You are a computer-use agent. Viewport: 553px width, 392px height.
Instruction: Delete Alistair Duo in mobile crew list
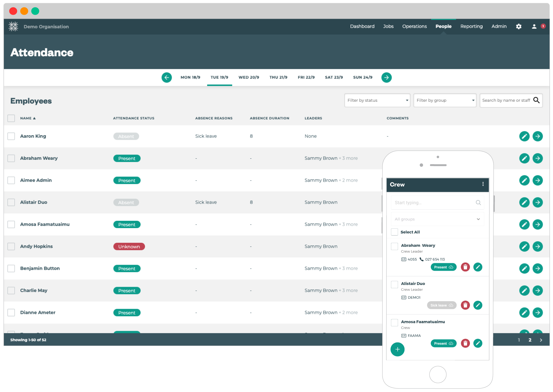(465, 305)
